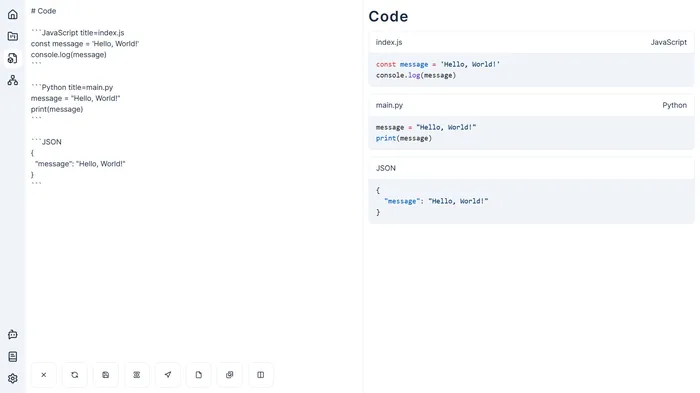The image size is (700, 393).
Task: Save the document with floppy disk icon
Action: [x=106, y=375]
